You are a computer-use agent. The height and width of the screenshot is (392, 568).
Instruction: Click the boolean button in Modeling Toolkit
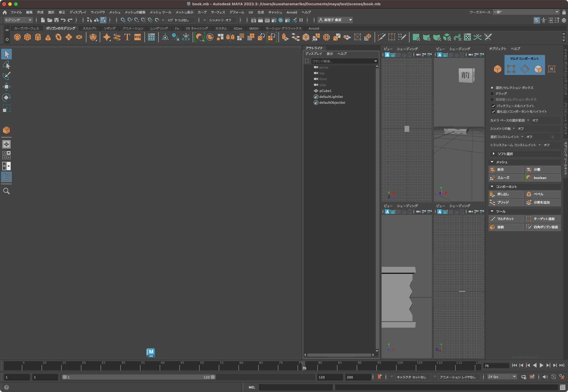pyautogui.click(x=543, y=178)
